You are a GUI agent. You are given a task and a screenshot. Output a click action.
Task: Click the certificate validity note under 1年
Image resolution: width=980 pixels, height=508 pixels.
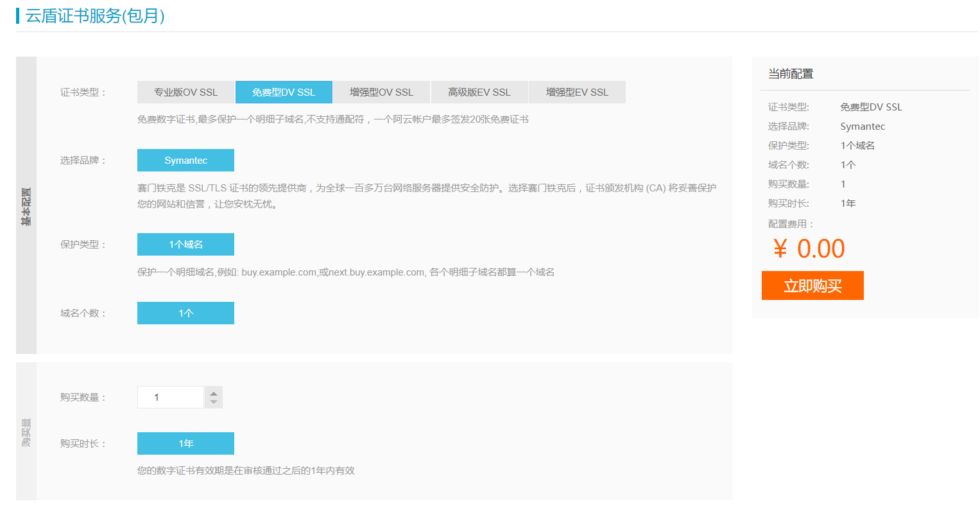[x=246, y=471]
